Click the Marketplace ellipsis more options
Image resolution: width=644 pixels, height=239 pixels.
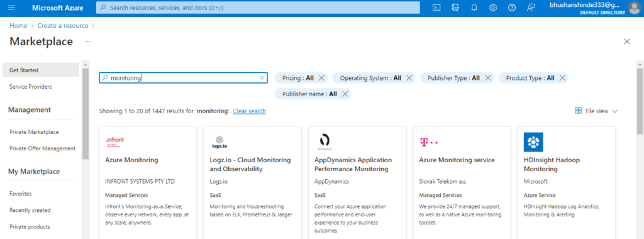(x=87, y=42)
